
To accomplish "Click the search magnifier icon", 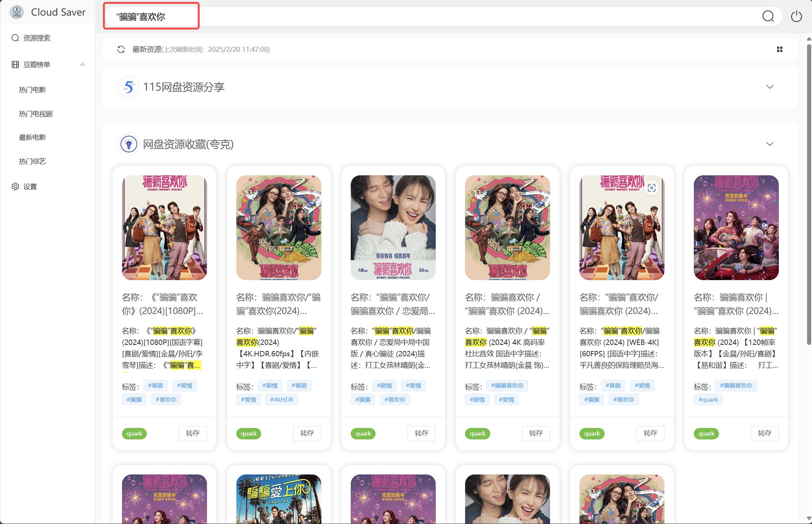I will coord(768,16).
